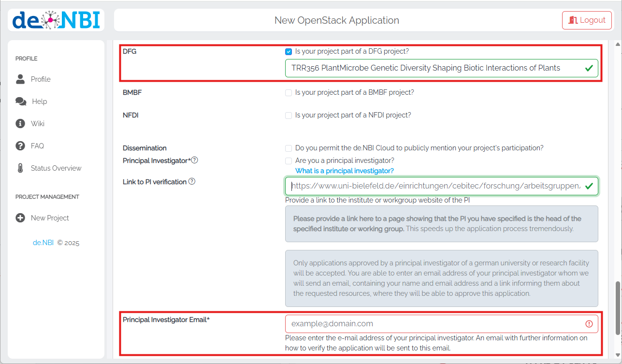Click the 'NFDI' field label
The image size is (622, 364).
click(130, 116)
